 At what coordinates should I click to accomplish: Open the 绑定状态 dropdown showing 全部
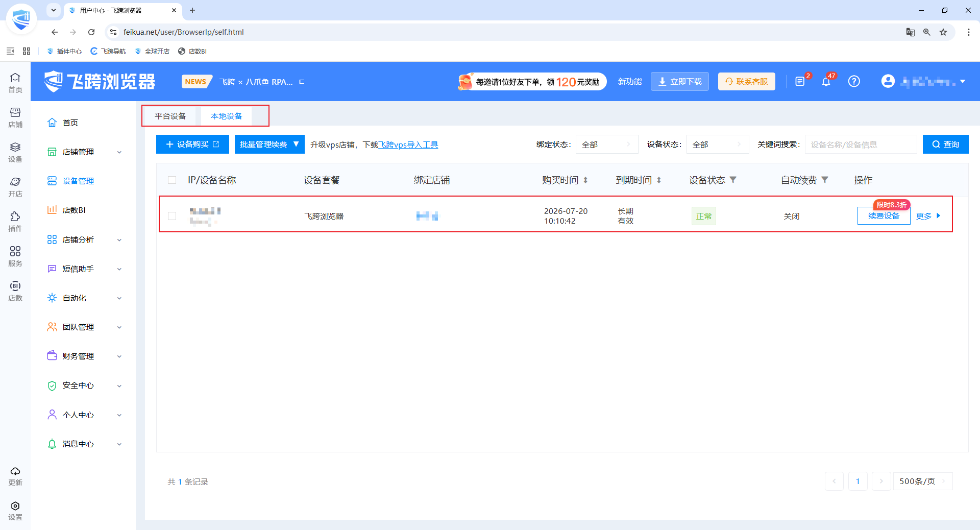(x=607, y=144)
